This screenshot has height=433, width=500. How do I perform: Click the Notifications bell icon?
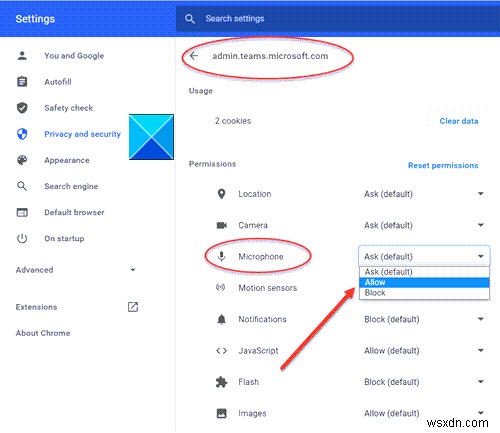tap(222, 319)
